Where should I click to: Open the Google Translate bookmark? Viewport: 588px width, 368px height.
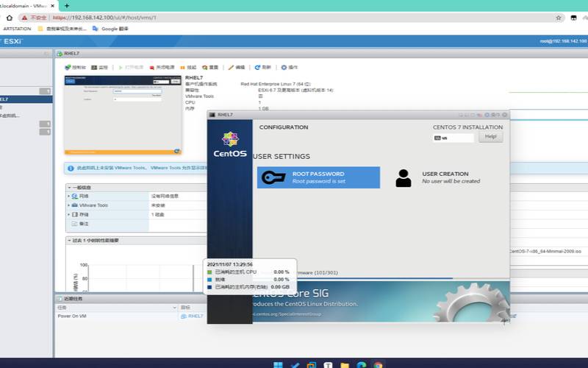(x=110, y=29)
